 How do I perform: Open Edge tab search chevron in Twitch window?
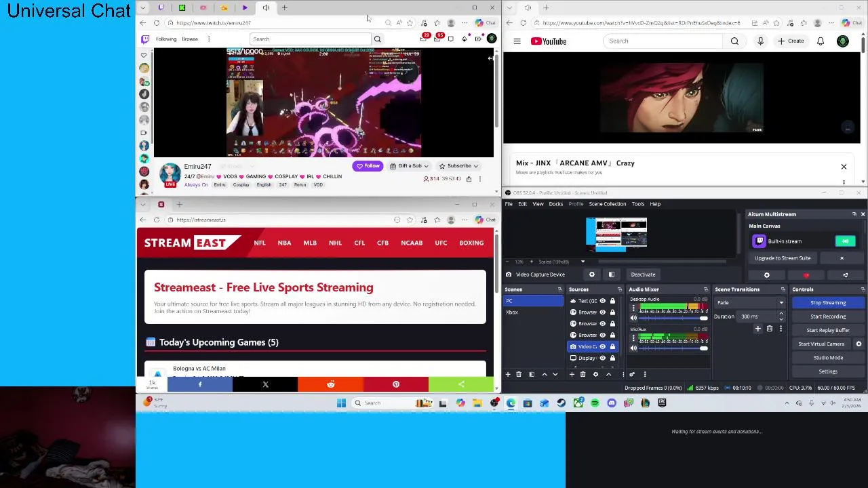pos(142,8)
